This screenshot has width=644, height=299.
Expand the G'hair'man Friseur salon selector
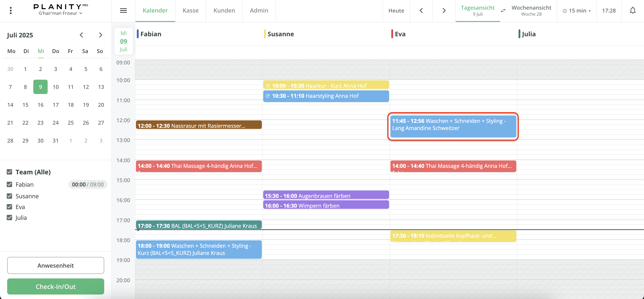tap(60, 13)
